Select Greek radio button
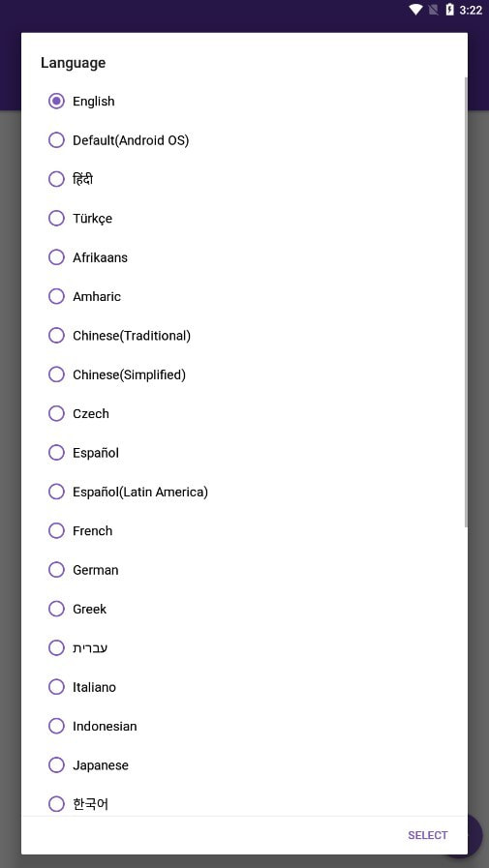This screenshot has height=868, width=489. point(56,609)
